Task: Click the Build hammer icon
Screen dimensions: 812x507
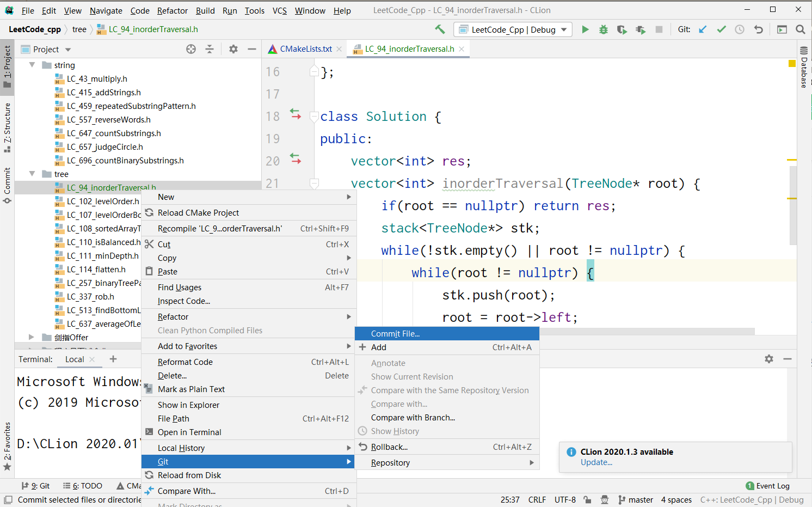Action: point(440,29)
